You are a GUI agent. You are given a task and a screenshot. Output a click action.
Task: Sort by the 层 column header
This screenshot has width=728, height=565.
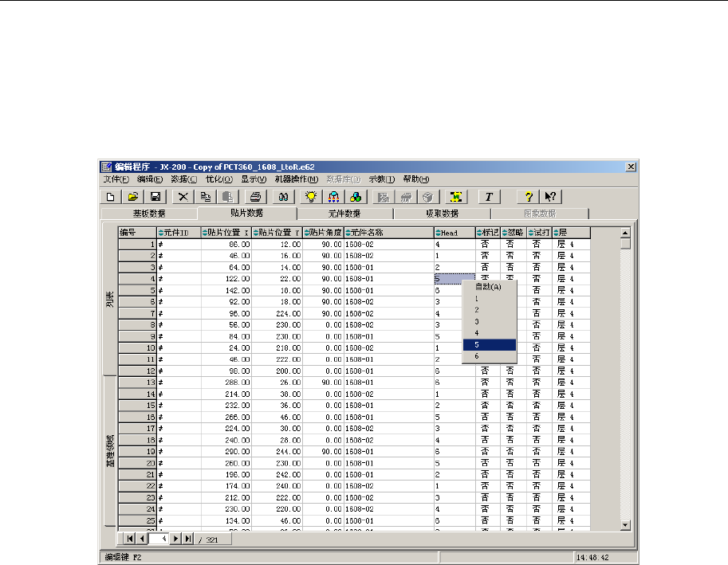tap(572, 233)
